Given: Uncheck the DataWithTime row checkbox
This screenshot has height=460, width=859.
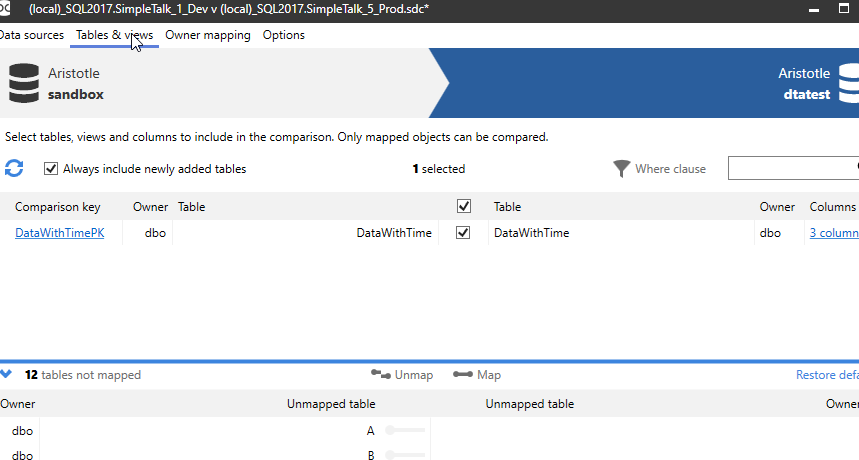Looking at the screenshot, I should click(x=463, y=233).
